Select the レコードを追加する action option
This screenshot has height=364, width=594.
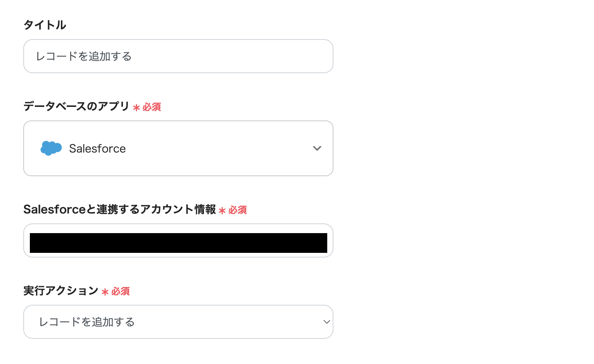178,322
